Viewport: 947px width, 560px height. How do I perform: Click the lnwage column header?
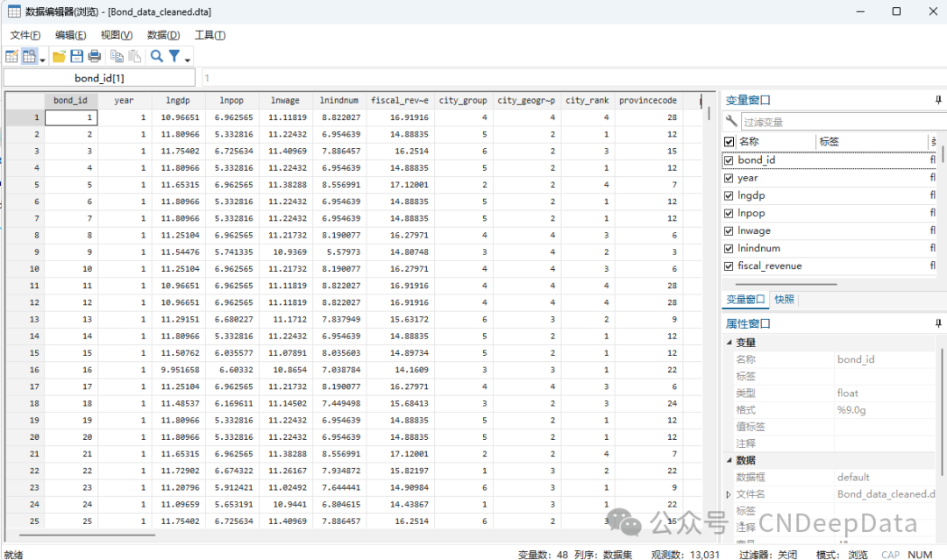click(x=285, y=100)
